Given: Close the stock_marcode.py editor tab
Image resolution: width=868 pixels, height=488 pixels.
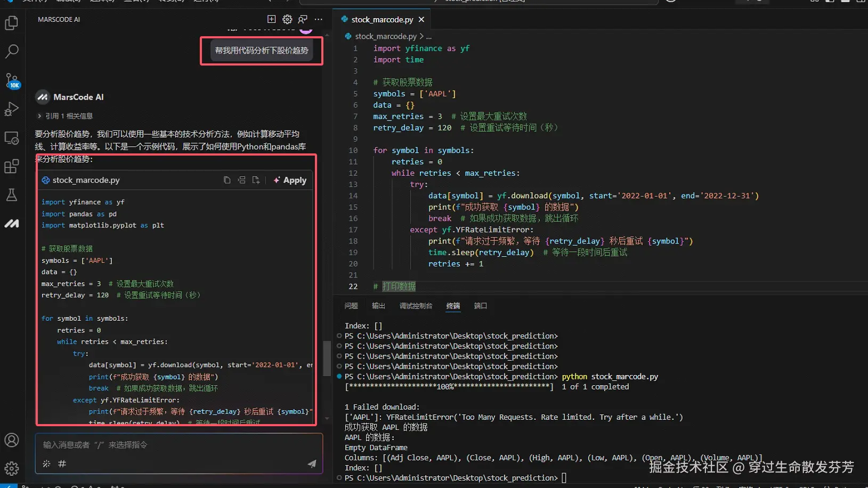Looking at the screenshot, I should (421, 20).
